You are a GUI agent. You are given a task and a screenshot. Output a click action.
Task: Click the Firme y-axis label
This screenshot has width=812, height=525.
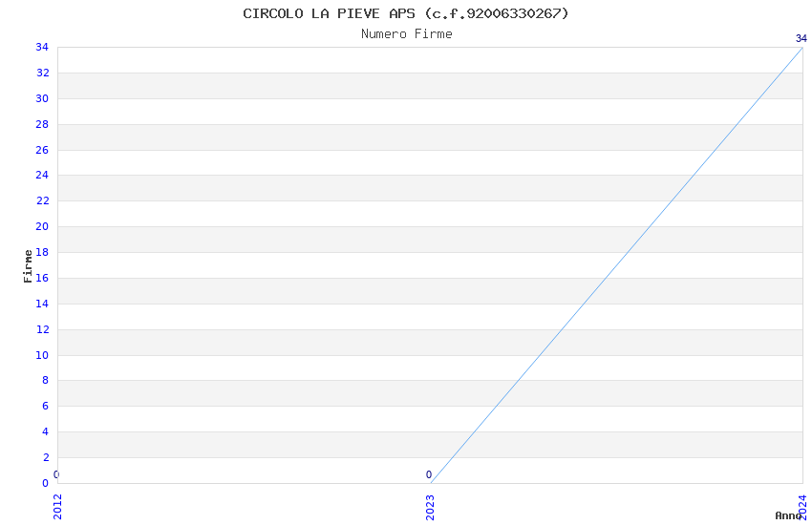tap(28, 265)
